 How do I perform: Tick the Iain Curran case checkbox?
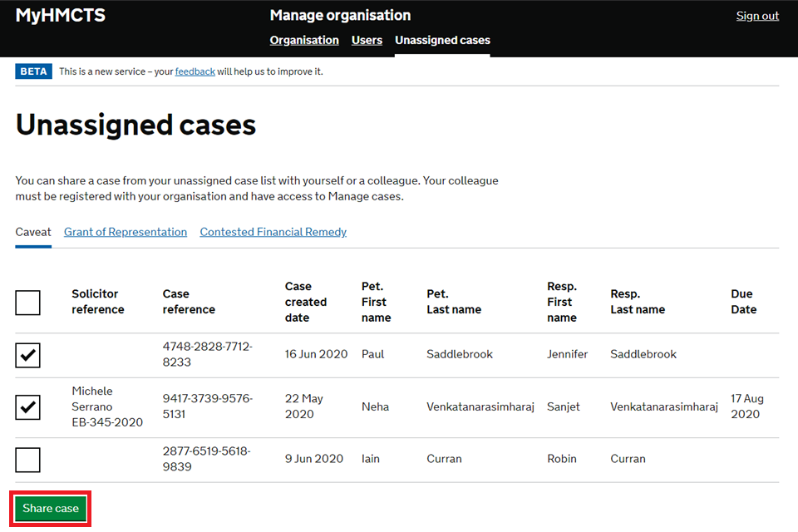tap(27, 460)
